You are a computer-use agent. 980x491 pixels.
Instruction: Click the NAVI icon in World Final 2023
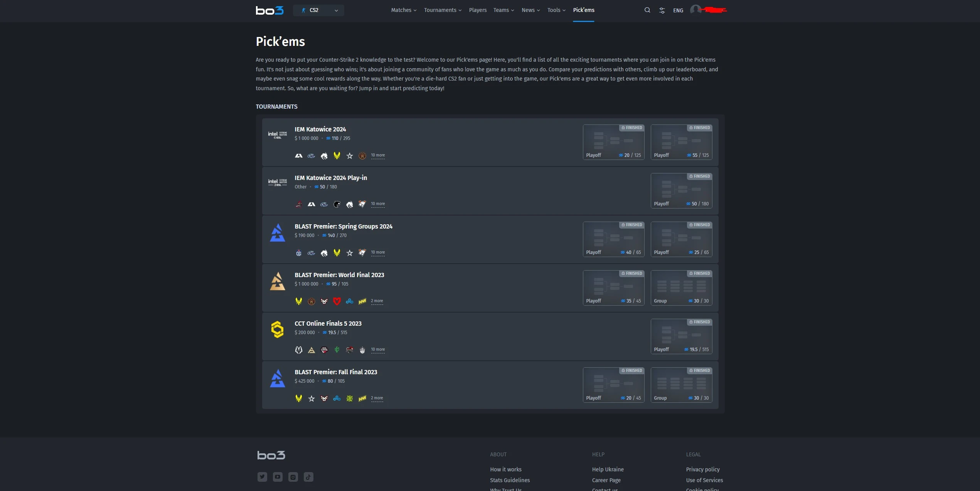click(x=362, y=301)
